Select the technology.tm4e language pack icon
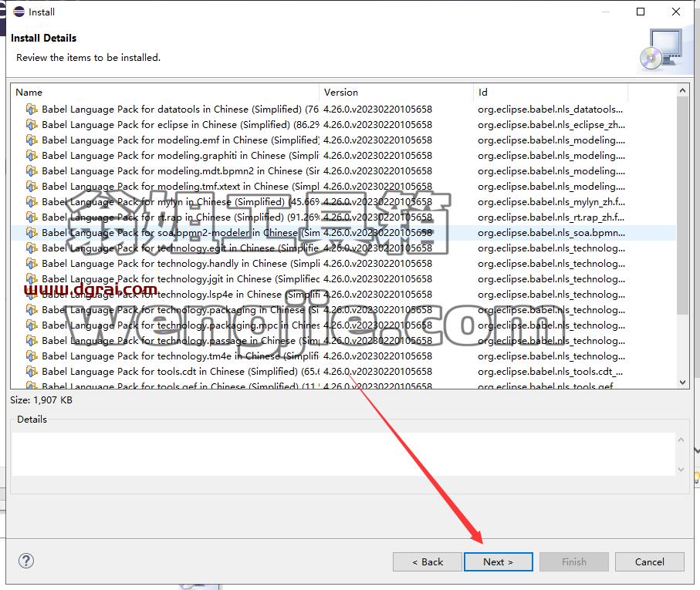Screen dimensions: 700x590 31,356
